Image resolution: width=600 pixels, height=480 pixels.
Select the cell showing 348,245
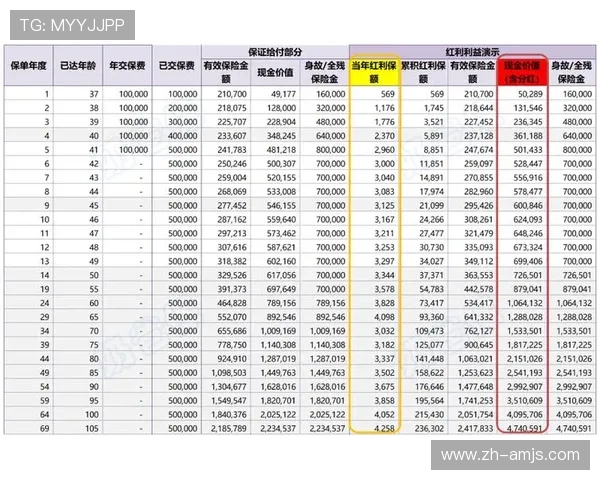point(275,136)
